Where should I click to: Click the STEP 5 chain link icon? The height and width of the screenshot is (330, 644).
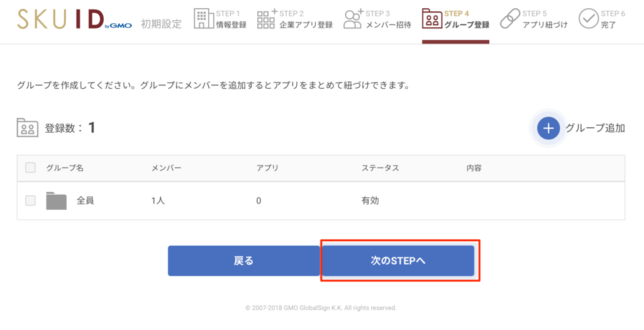point(509,19)
